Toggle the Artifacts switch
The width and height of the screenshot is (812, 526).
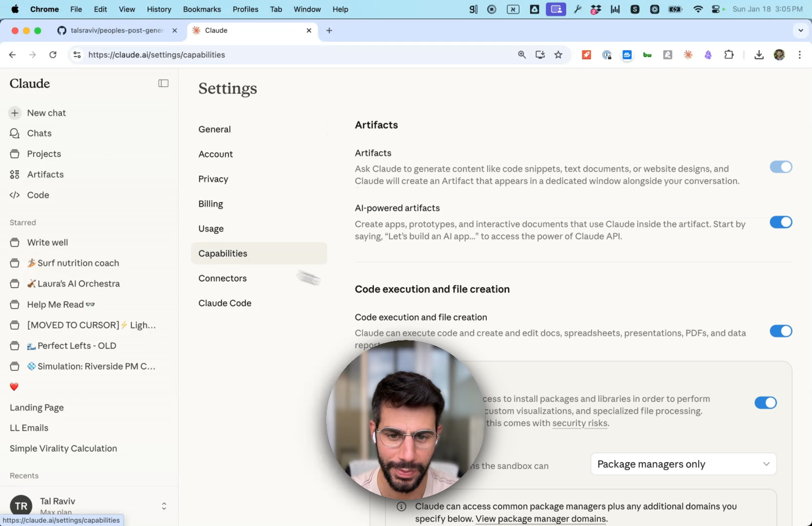pos(780,167)
